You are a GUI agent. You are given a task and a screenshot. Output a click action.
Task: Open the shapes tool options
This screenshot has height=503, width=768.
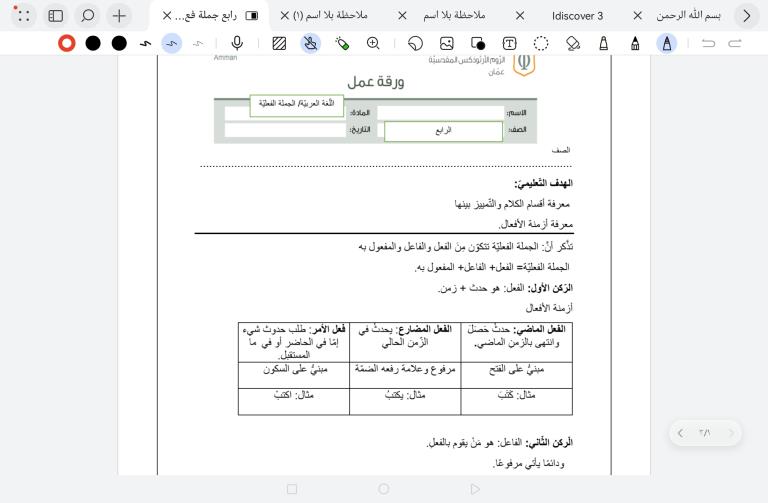(x=478, y=43)
